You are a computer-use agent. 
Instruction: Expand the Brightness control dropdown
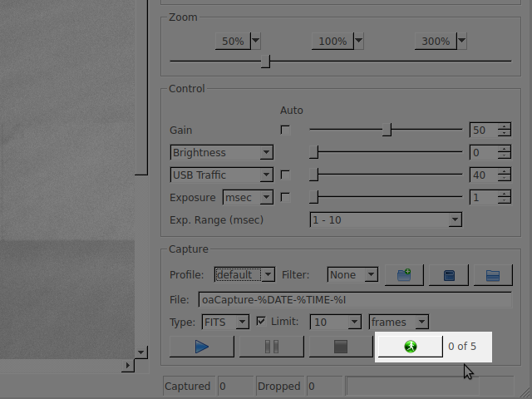click(x=267, y=152)
